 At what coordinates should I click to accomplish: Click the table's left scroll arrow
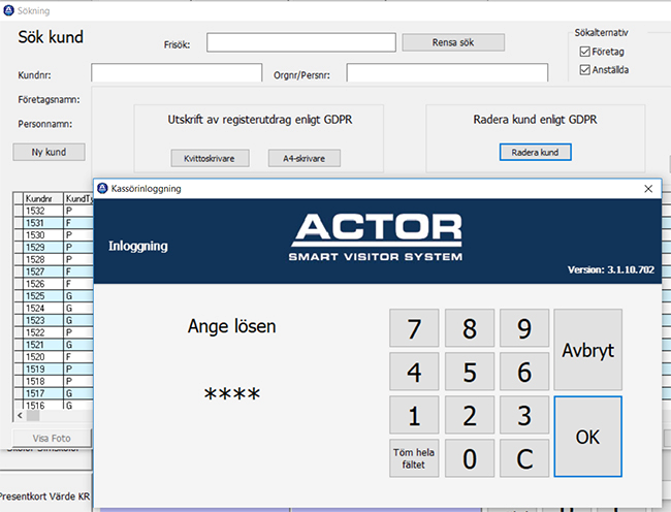[20, 415]
